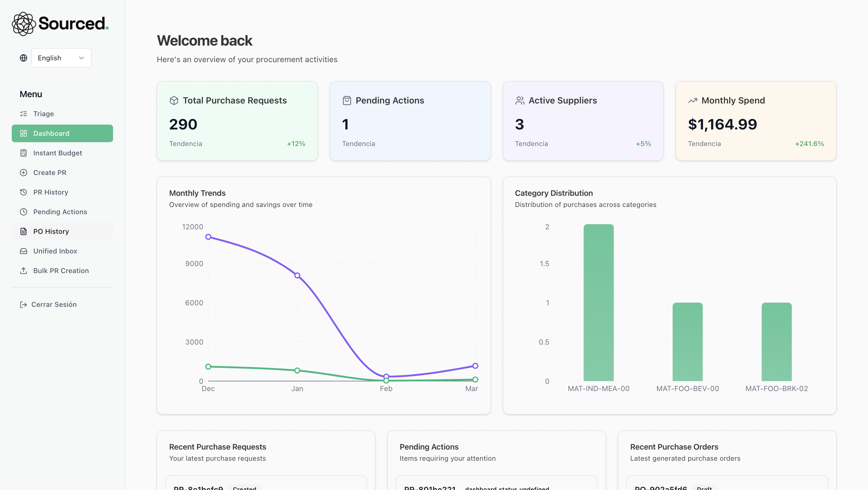Viewport: 868px width, 490px height.
Task: Click the Unified Inbox tray icon
Action: (x=23, y=251)
